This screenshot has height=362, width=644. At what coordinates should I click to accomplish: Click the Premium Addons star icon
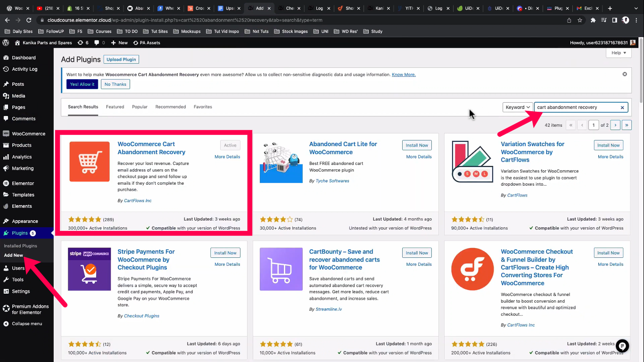6,309
